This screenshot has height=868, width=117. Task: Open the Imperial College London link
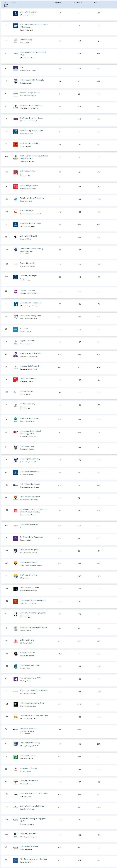pyautogui.click(x=30, y=93)
